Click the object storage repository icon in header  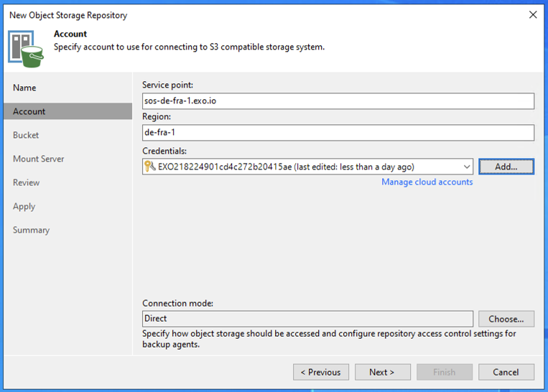click(26, 47)
